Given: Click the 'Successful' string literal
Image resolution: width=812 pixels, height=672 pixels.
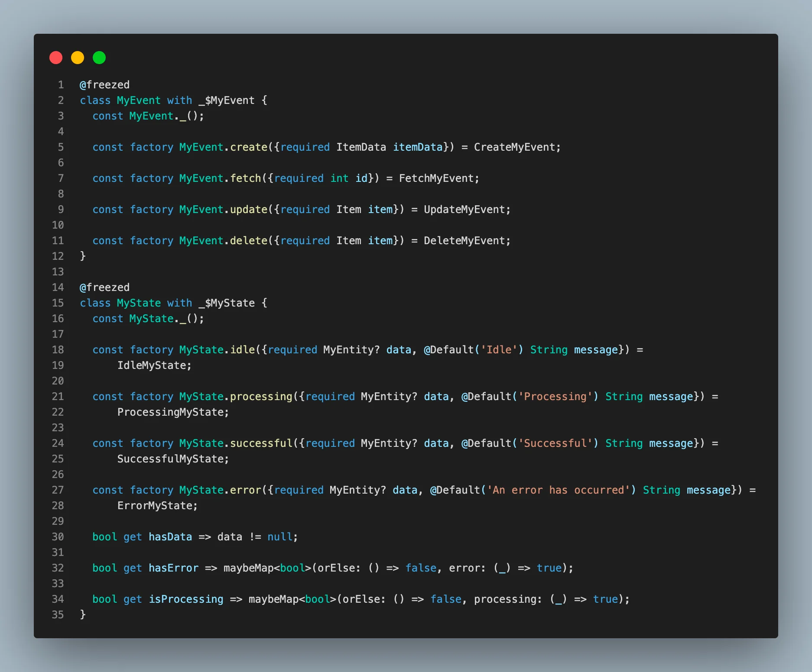Looking at the screenshot, I should pos(555,443).
